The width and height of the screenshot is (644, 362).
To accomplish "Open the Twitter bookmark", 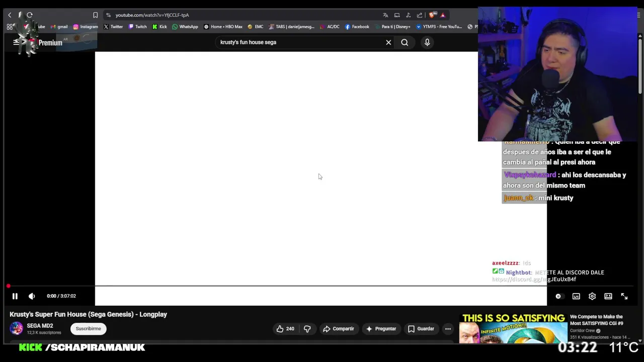I will 113,27.
